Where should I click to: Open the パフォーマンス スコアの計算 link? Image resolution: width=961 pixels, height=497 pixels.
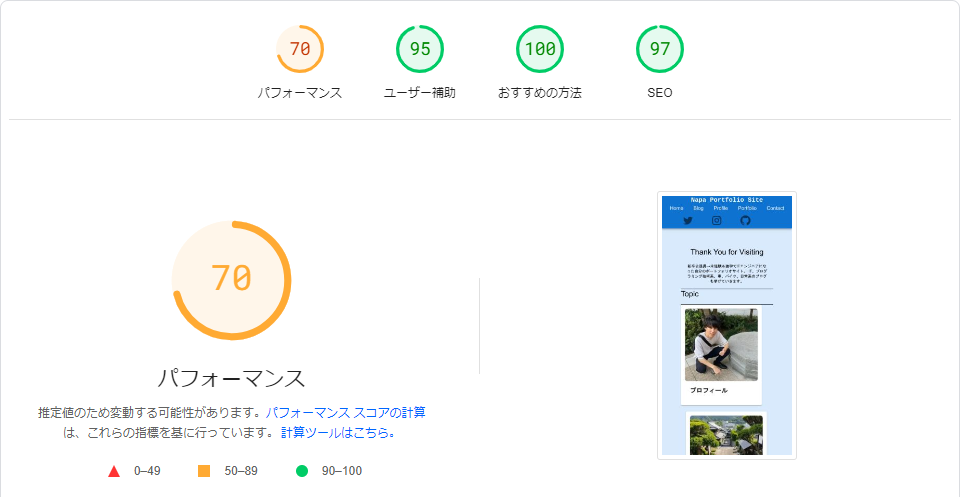pos(345,412)
